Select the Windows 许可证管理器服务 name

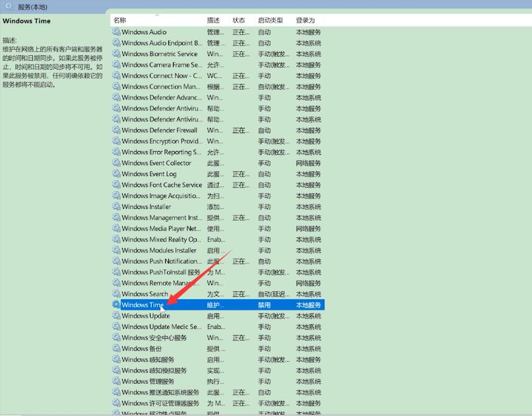pos(160,403)
